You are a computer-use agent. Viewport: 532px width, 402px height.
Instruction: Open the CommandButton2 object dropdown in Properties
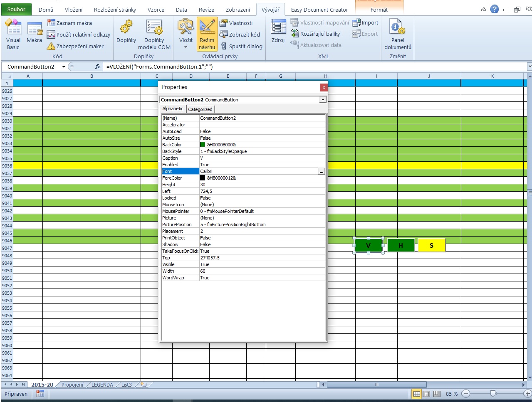pos(322,100)
